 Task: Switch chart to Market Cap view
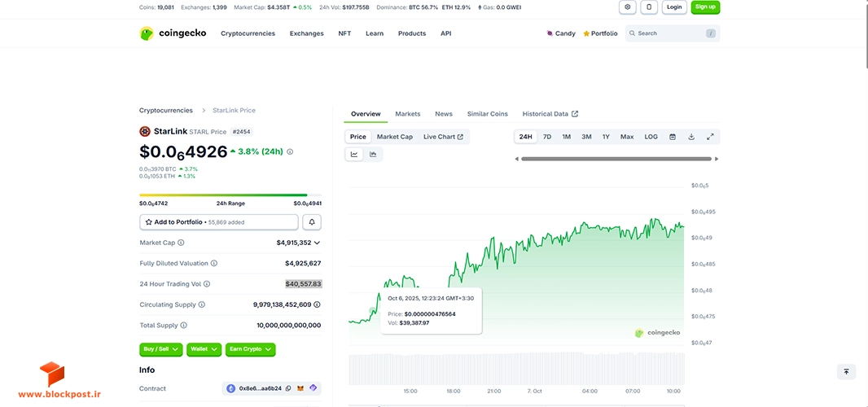(395, 137)
